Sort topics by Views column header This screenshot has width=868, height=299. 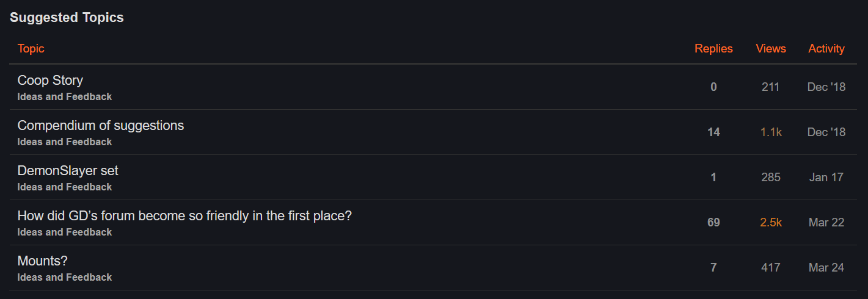click(771, 49)
